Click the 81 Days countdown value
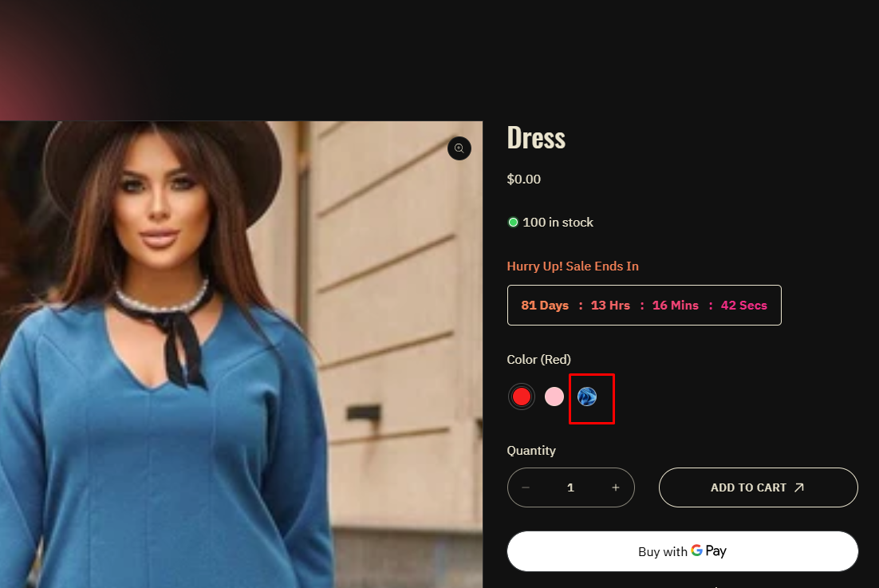 [x=545, y=306]
